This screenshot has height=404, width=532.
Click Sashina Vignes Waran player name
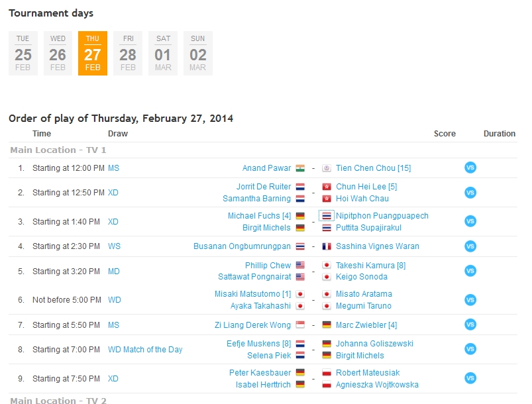pyautogui.click(x=377, y=246)
